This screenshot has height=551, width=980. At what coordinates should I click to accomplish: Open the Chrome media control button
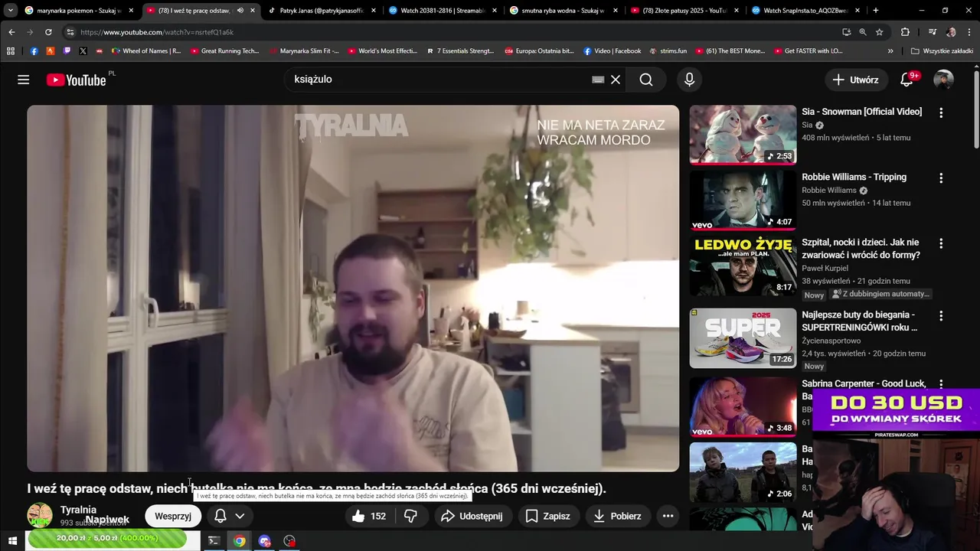(x=932, y=32)
